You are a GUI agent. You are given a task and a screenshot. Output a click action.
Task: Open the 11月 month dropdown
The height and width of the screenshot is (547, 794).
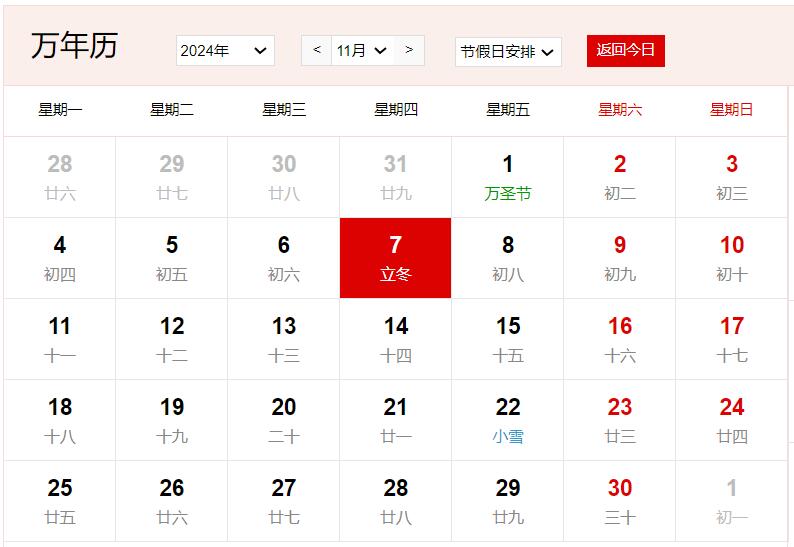click(363, 51)
